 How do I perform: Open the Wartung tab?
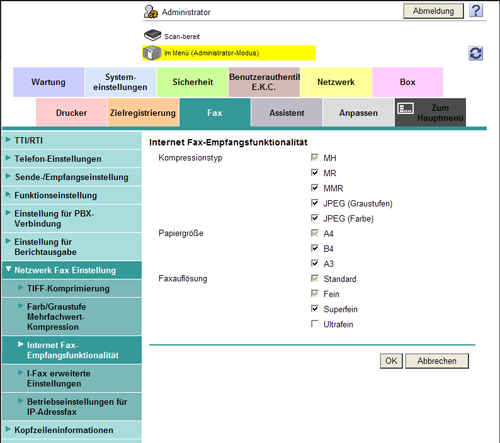coord(48,82)
